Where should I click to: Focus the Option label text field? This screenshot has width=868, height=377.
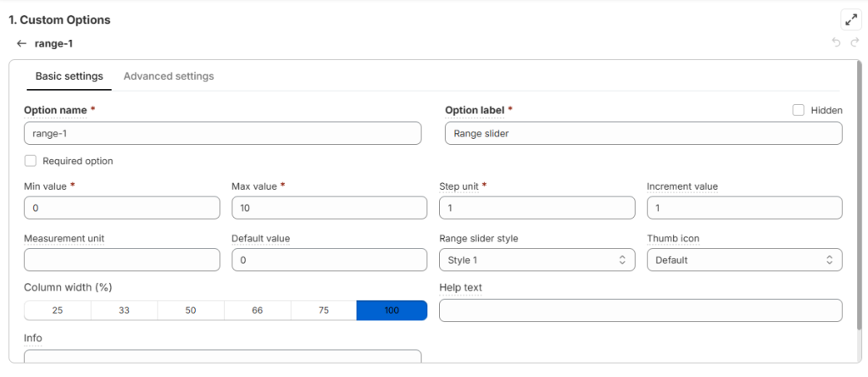(x=643, y=134)
